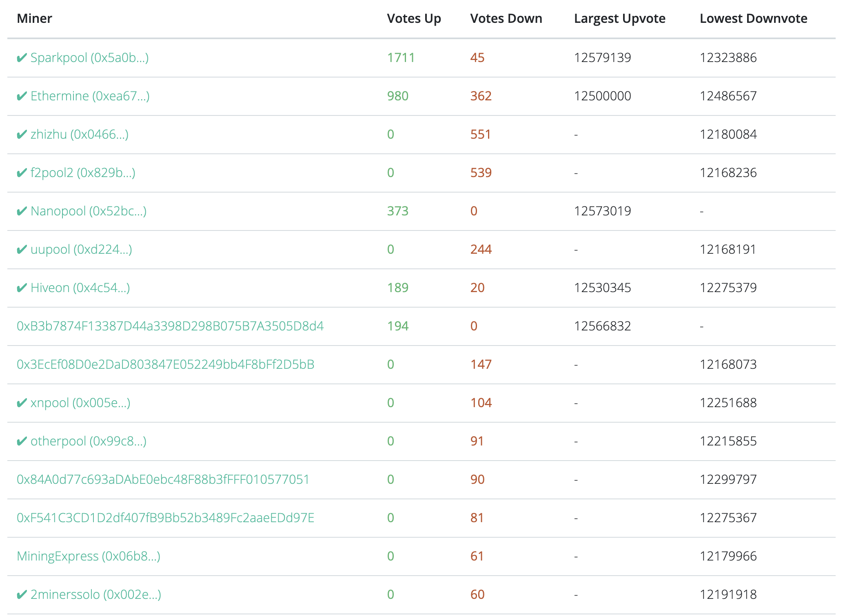Open the Ethermine (0xea67...) miner link

(90, 96)
